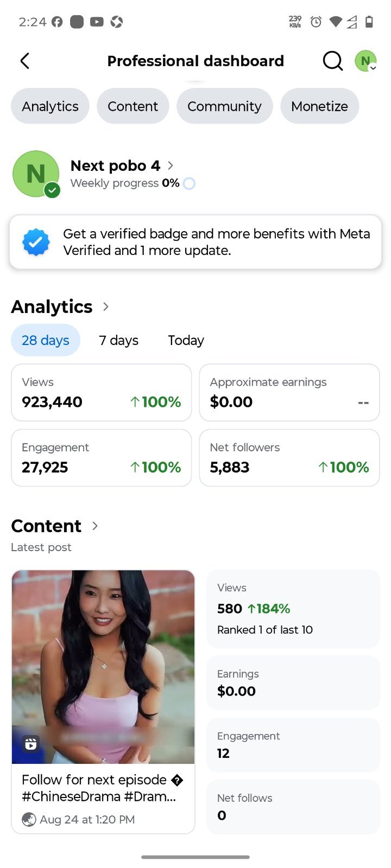
Task: Expand the Content section chevron
Action: (95, 526)
